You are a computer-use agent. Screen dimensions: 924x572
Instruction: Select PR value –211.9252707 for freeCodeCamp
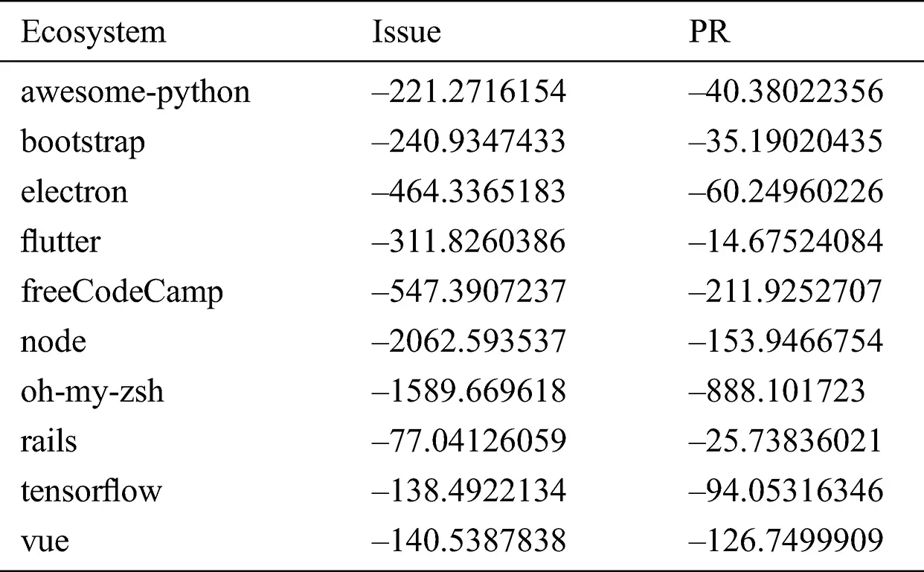(x=786, y=292)
